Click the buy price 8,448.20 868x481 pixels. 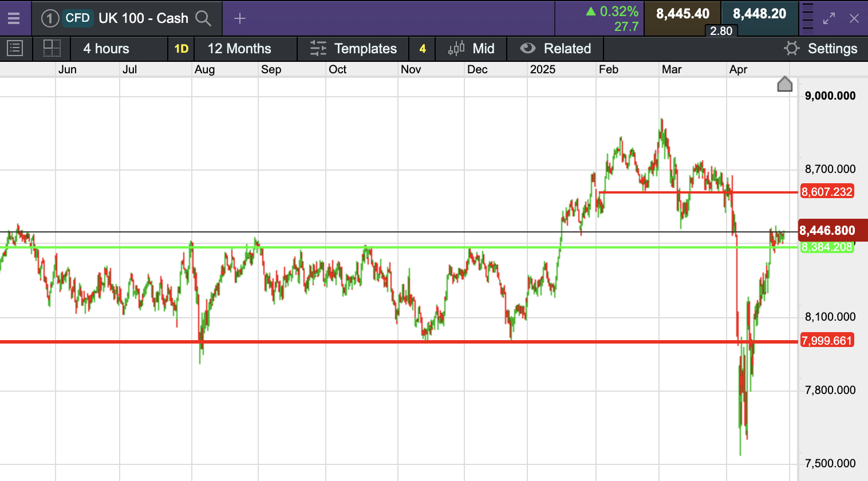point(759,14)
